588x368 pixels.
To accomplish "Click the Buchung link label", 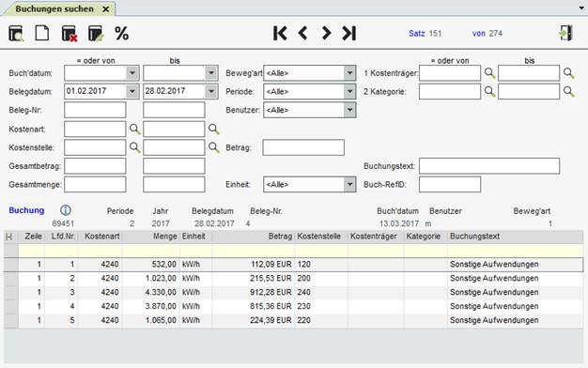I will pos(26,210).
